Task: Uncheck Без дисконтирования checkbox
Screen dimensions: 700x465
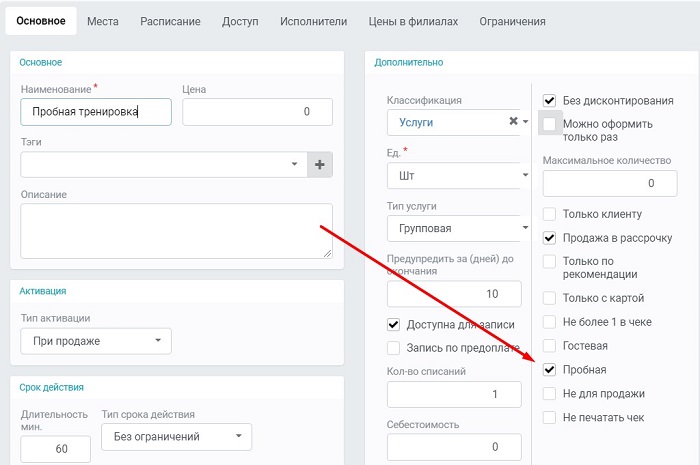Action: 549,100
